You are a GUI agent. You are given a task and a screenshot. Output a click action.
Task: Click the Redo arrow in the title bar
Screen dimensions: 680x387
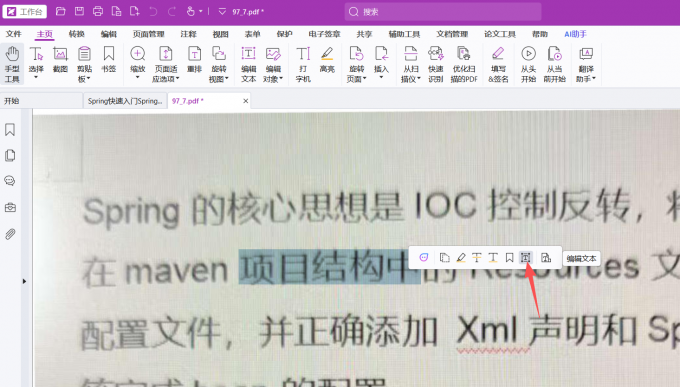pos(172,12)
